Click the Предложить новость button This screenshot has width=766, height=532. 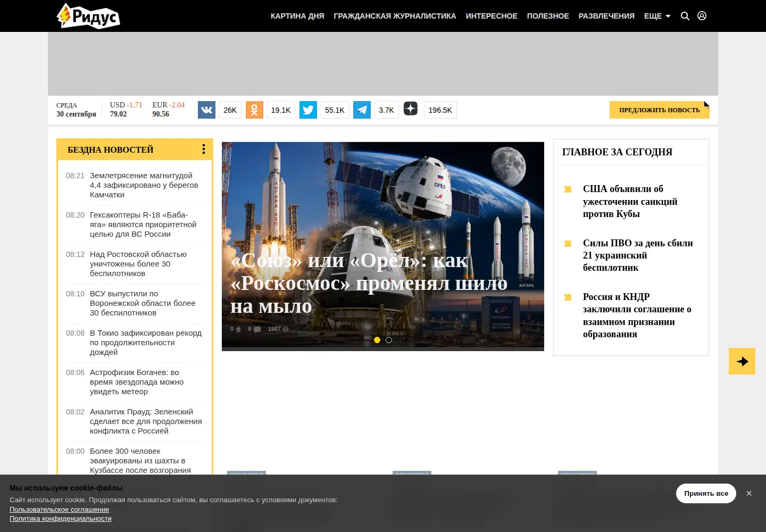[x=660, y=110]
